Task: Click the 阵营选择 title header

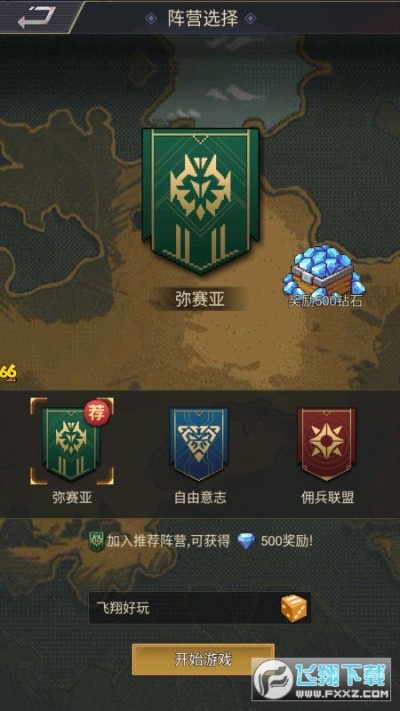Action: click(x=201, y=18)
